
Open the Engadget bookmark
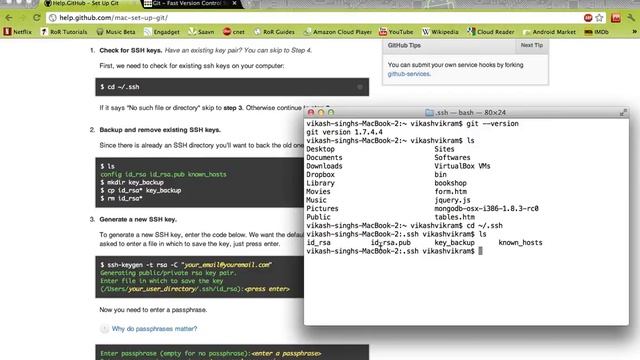click(x=162, y=32)
